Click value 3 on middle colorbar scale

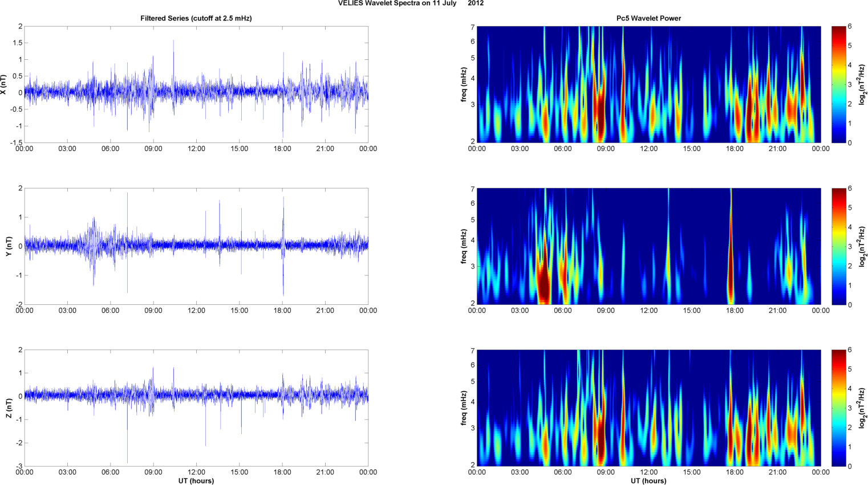coord(850,247)
